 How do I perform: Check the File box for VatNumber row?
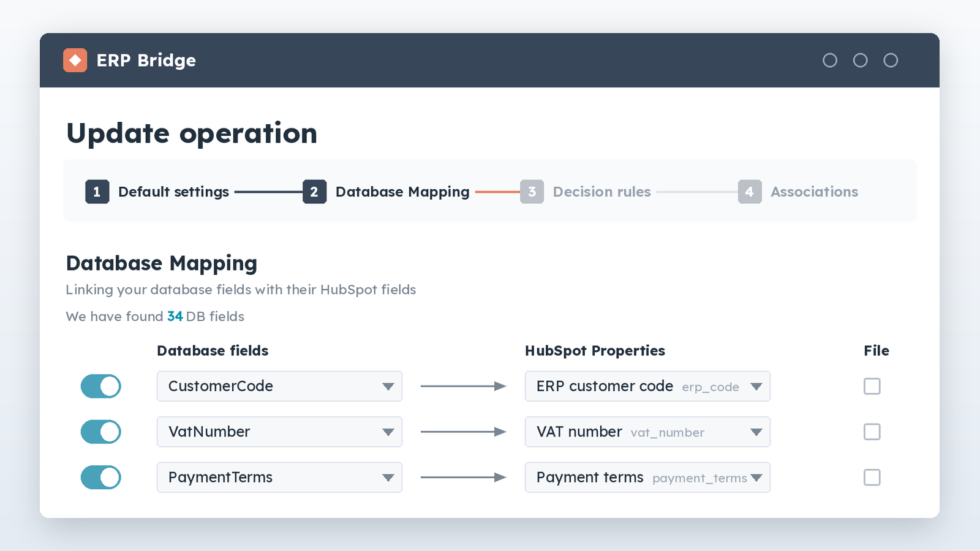872,432
